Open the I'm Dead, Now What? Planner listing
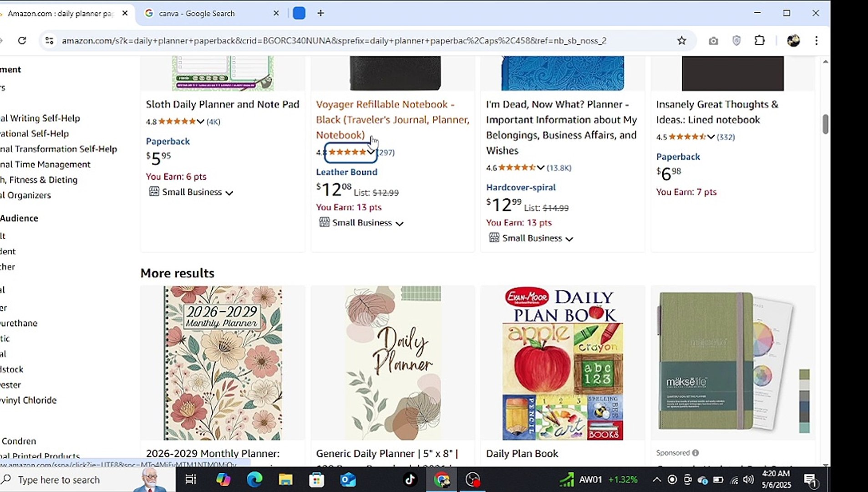 pos(561,127)
